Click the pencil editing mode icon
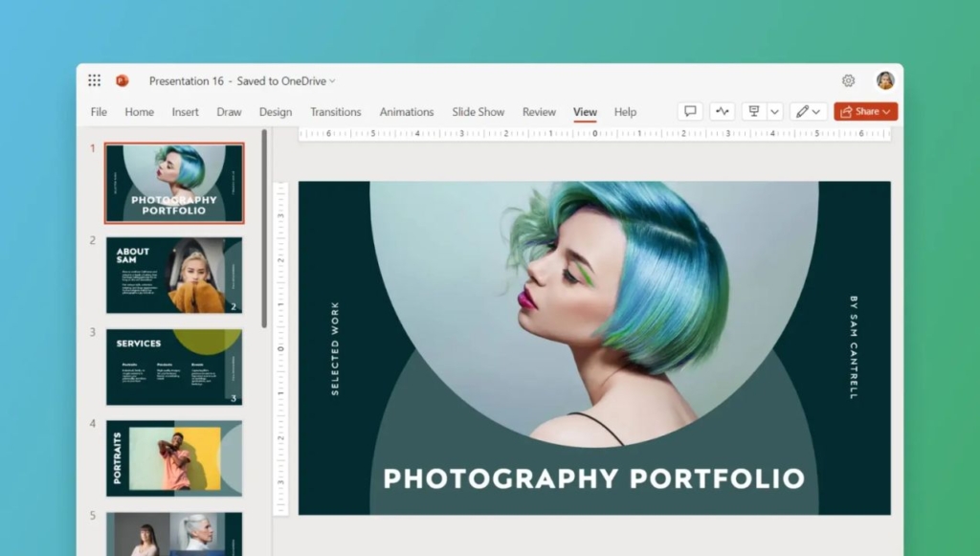Viewport: 980px width, 556px height. tap(803, 112)
